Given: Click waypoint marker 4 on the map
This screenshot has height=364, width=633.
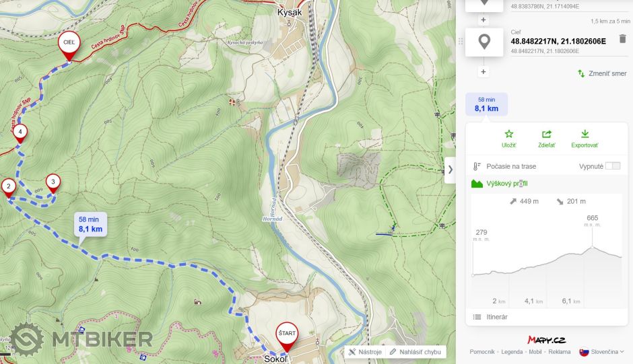Looking at the screenshot, I should [20, 133].
